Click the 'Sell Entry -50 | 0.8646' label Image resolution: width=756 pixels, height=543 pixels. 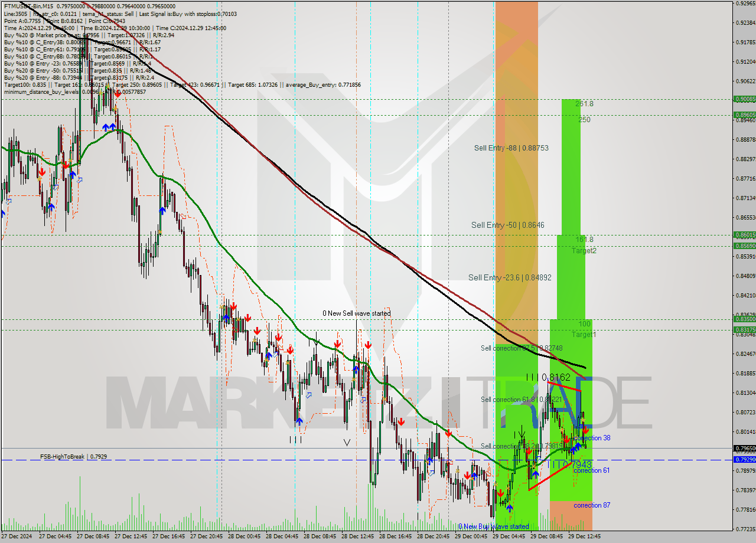click(x=508, y=225)
